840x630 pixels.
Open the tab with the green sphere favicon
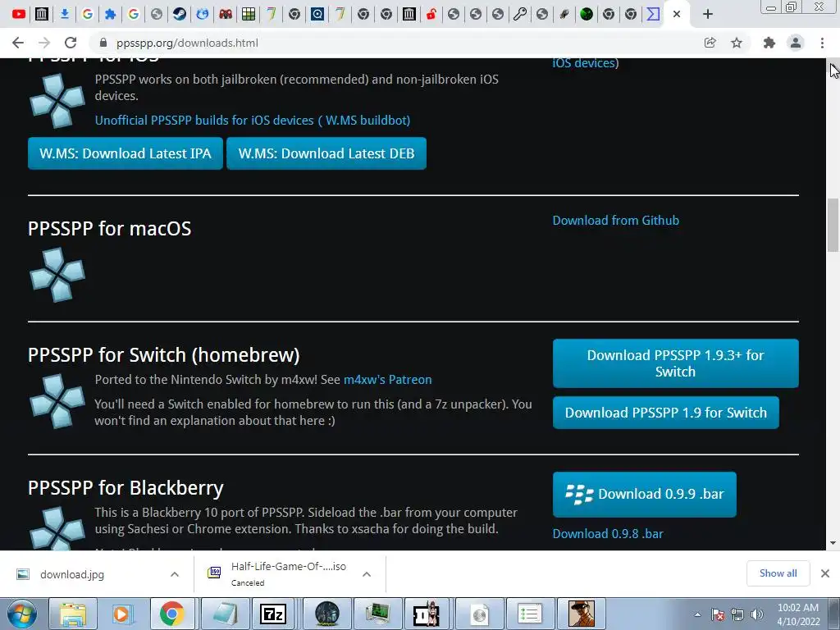point(587,14)
